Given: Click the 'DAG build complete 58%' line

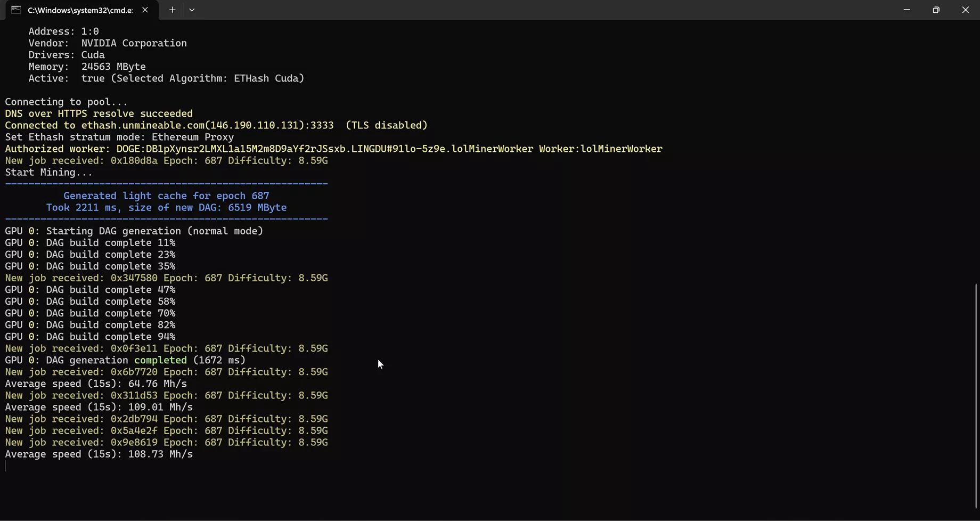Looking at the screenshot, I should pyautogui.click(x=90, y=301).
